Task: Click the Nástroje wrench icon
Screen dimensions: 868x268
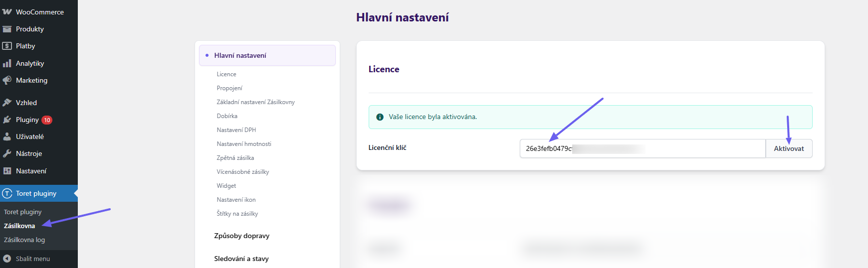Action: [x=7, y=153]
